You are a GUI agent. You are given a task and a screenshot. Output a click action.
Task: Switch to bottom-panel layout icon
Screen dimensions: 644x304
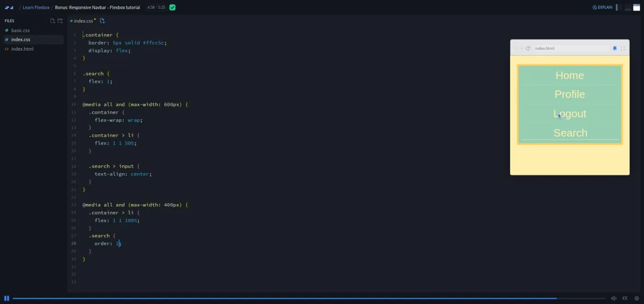pos(628,7)
